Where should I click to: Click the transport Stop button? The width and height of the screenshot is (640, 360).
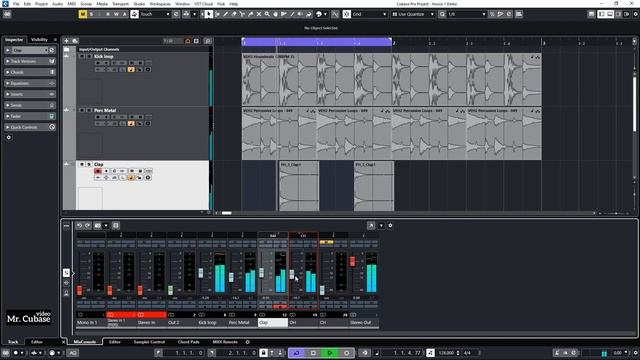pyautogui.click(x=313, y=353)
